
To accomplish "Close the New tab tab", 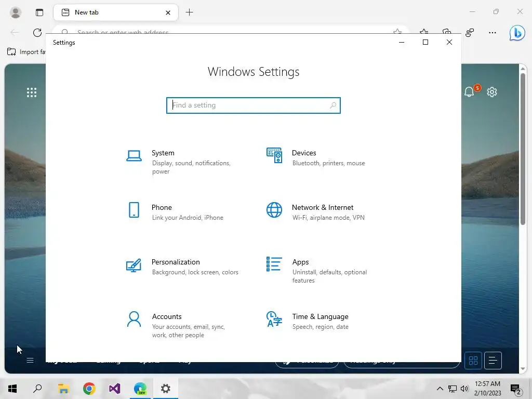I will point(168,12).
